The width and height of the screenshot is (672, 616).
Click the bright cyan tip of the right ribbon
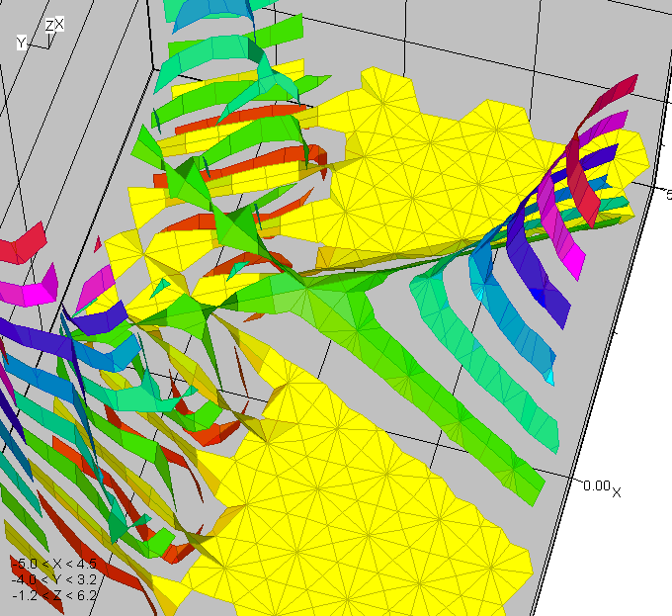pyautogui.click(x=549, y=377)
